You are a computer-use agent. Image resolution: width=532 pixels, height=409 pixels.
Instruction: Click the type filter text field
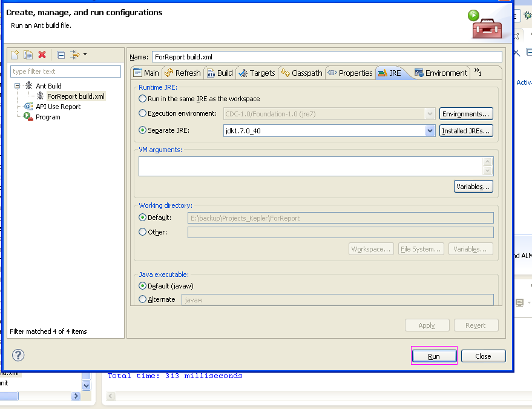(x=65, y=71)
